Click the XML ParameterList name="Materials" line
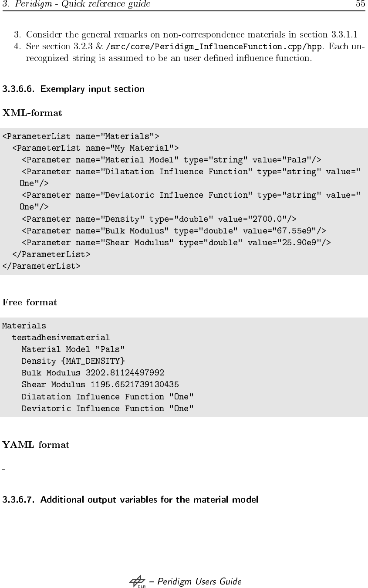The height and width of the screenshot is (588, 368). pyautogui.click(x=81, y=136)
